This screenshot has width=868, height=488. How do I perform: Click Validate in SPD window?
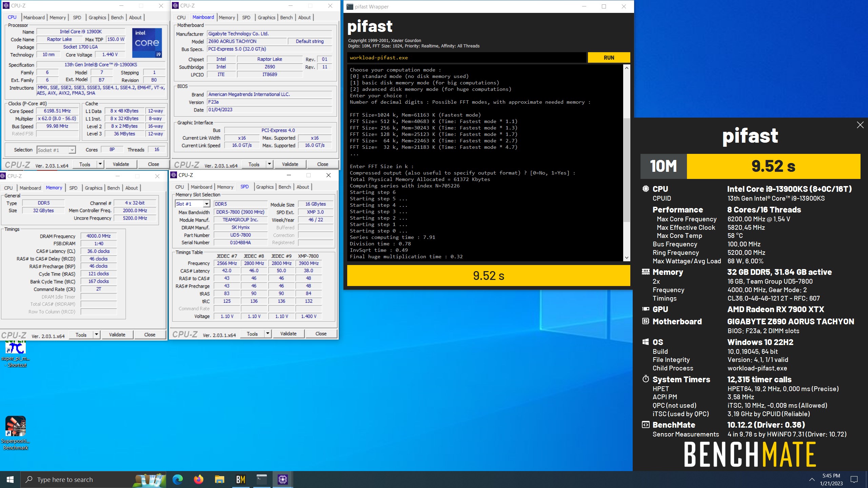[x=288, y=333]
